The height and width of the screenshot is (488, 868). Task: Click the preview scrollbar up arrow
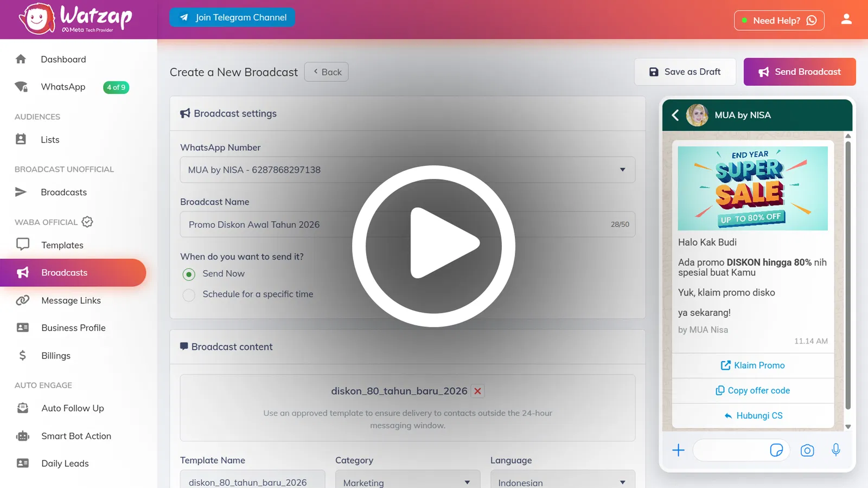tap(848, 136)
